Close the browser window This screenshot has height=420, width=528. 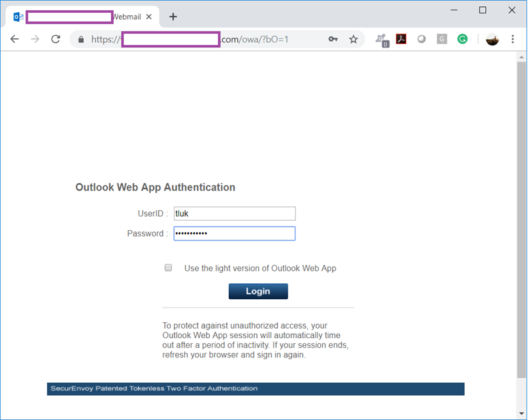[512, 10]
